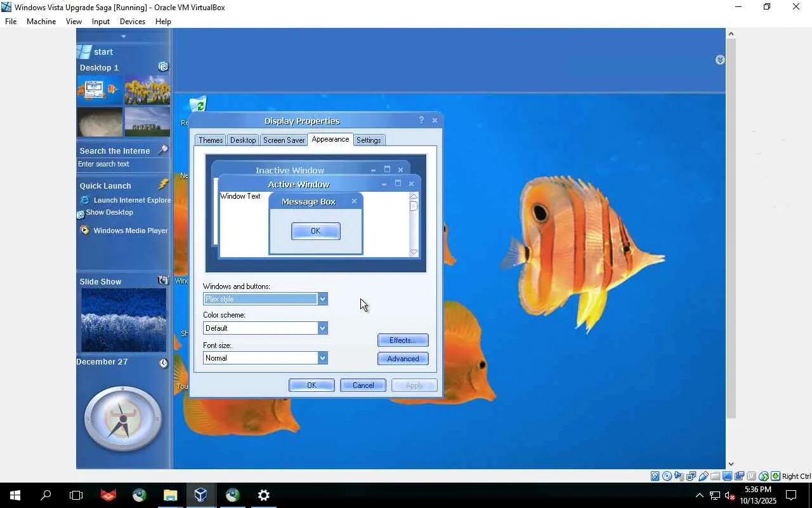Viewport: 812px width, 508px height.
Task: Click the magnifier icon beside Search the Internet
Action: click(163, 150)
